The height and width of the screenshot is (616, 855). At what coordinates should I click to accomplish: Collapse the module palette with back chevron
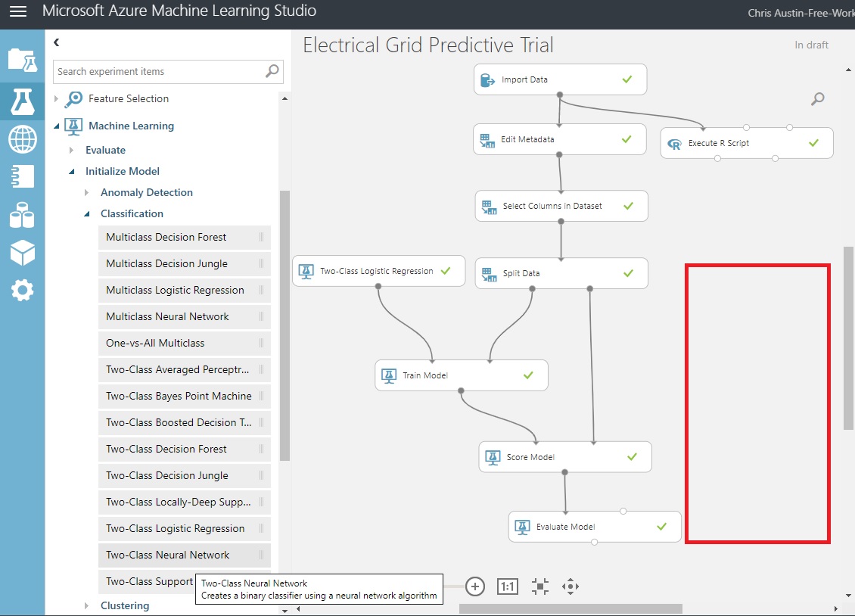56,42
